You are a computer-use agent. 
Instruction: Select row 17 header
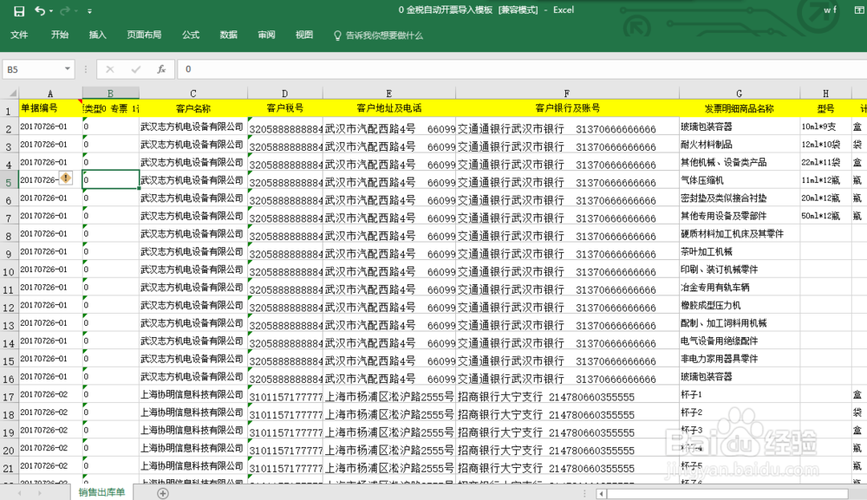click(x=9, y=395)
